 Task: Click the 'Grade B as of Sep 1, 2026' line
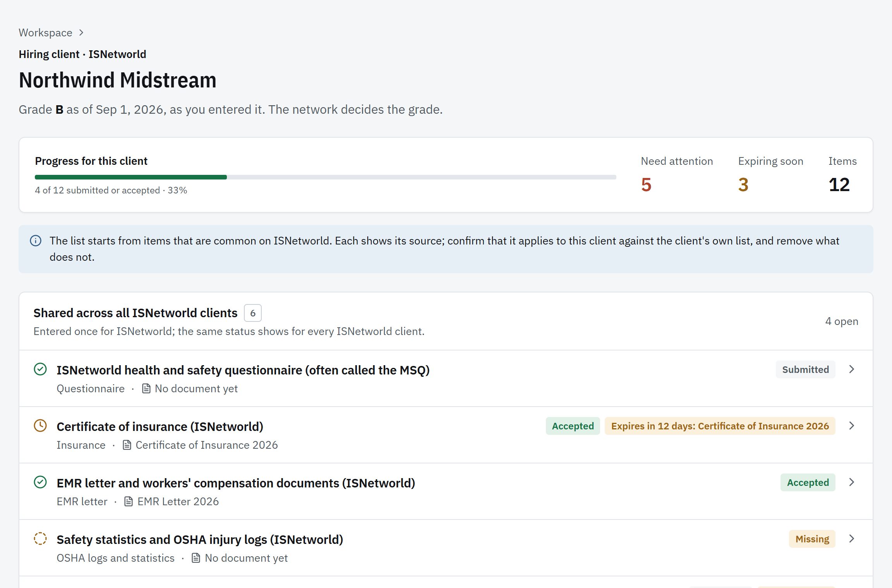[230, 109]
